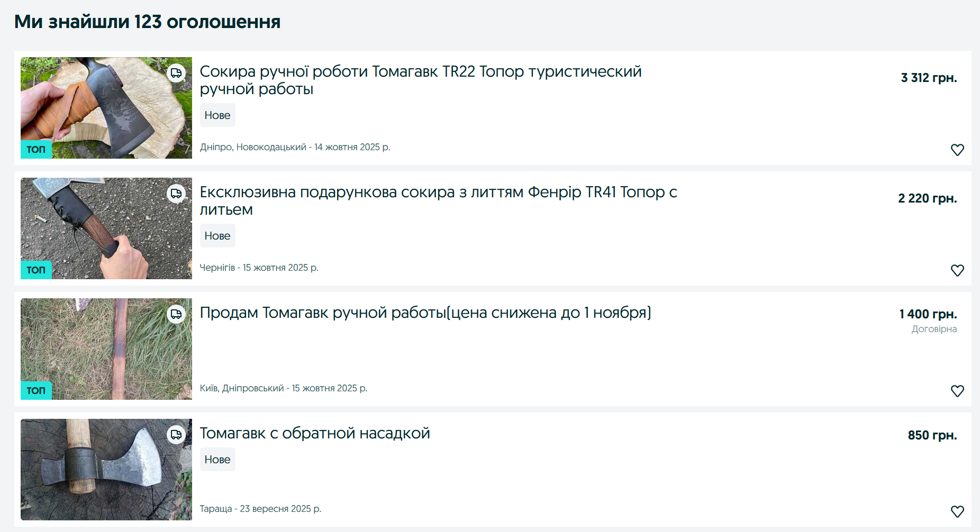
Task: Click delivery icon on Фенрір axe photo
Action: point(176,194)
